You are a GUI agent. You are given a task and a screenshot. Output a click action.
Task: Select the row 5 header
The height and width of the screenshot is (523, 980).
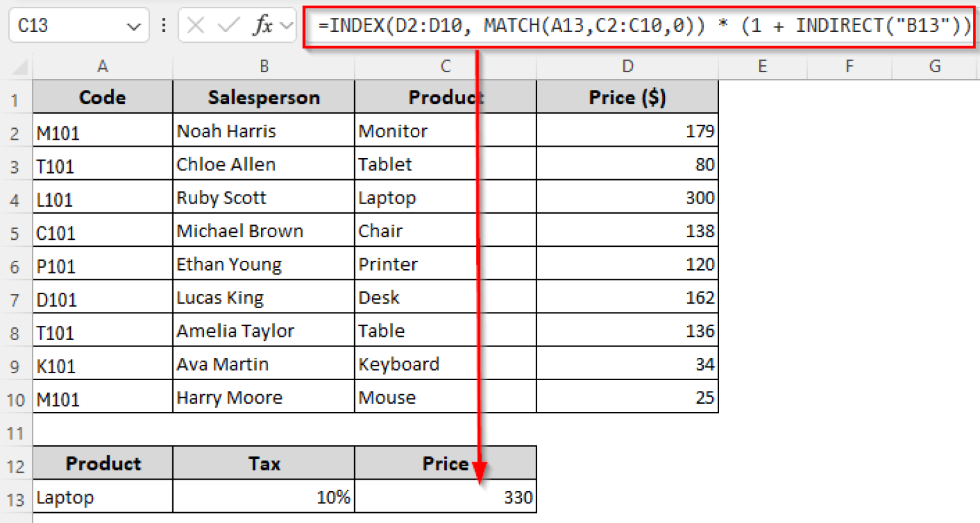click(x=15, y=233)
